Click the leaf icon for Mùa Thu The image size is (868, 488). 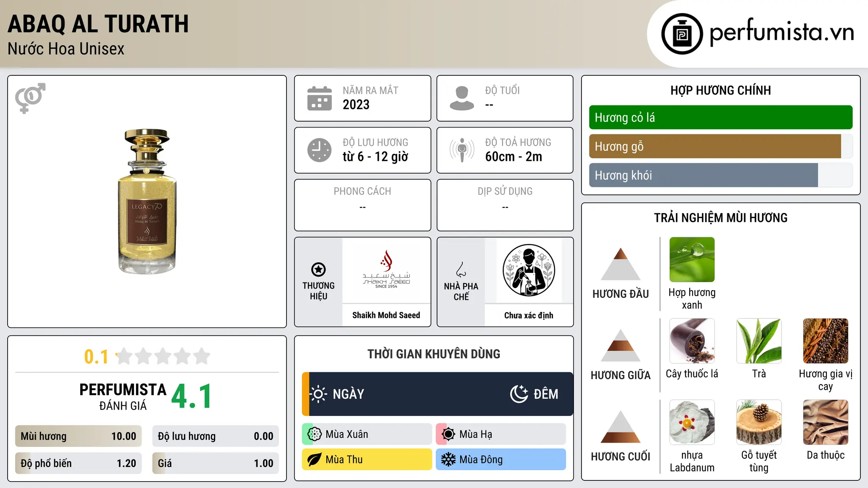(314, 460)
